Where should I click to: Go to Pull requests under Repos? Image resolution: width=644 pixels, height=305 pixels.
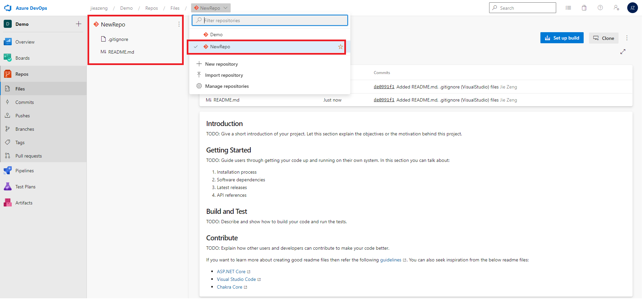(43, 156)
